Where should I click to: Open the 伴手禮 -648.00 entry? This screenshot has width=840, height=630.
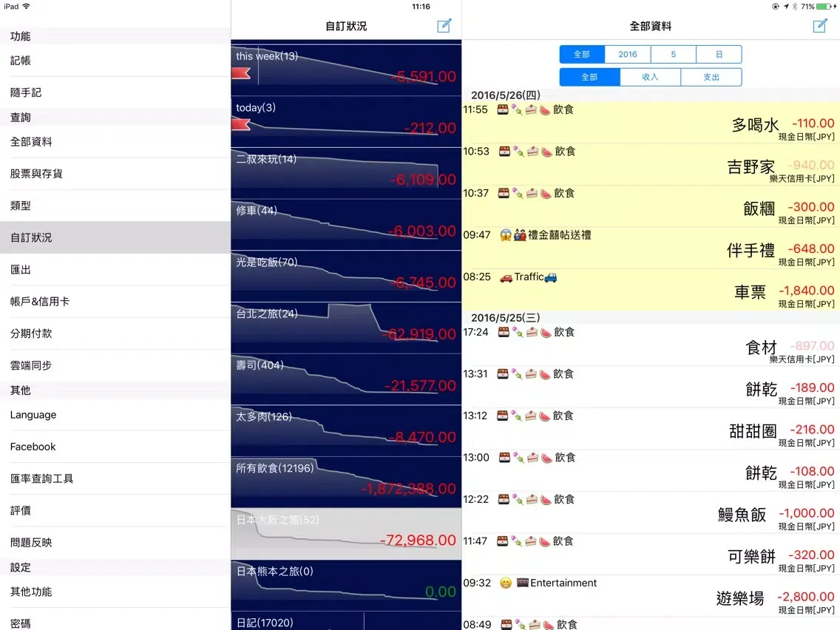(x=651, y=248)
